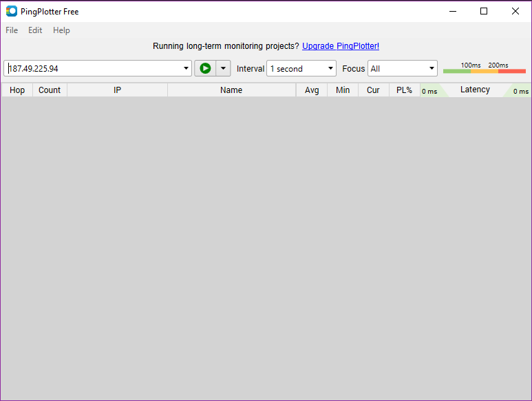Click the green latency segment of the legend bar

pyautogui.click(x=457, y=71)
